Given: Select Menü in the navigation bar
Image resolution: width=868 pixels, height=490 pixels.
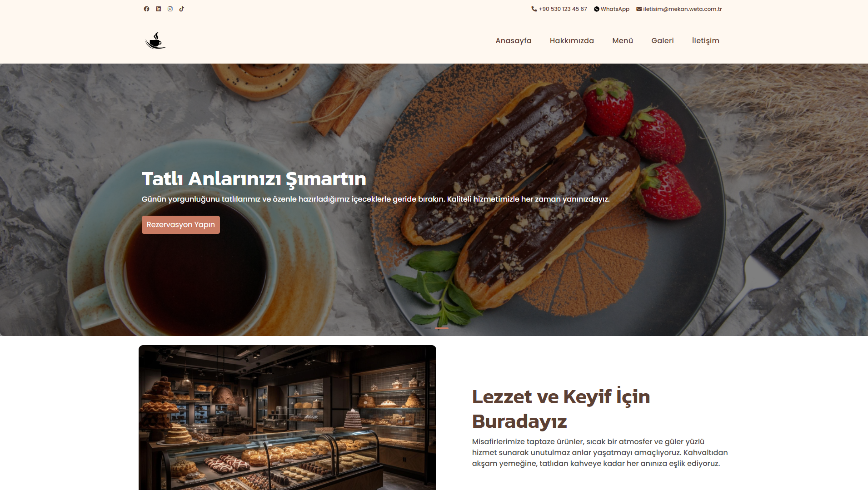Looking at the screenshot, I should [x=623, y=40].
